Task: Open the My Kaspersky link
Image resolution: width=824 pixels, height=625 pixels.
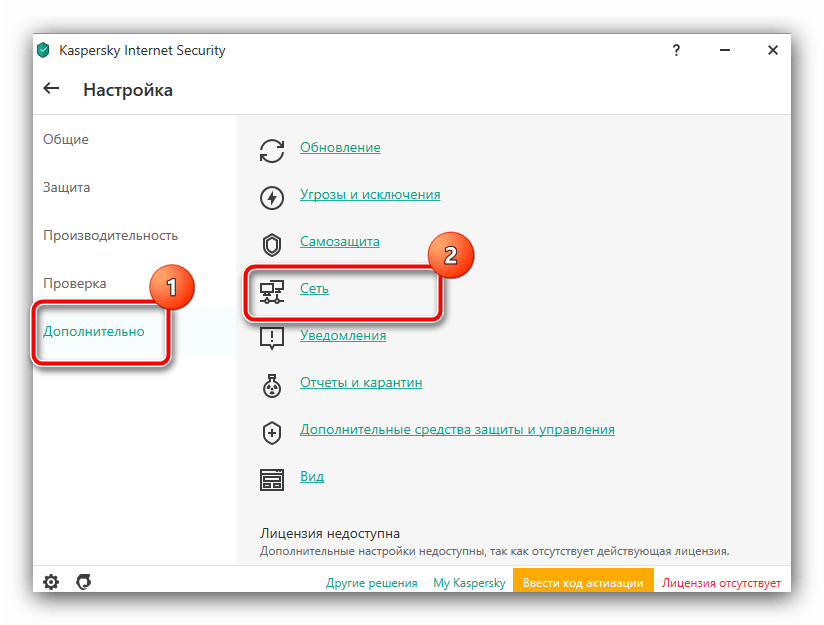Action: (469, 583)
